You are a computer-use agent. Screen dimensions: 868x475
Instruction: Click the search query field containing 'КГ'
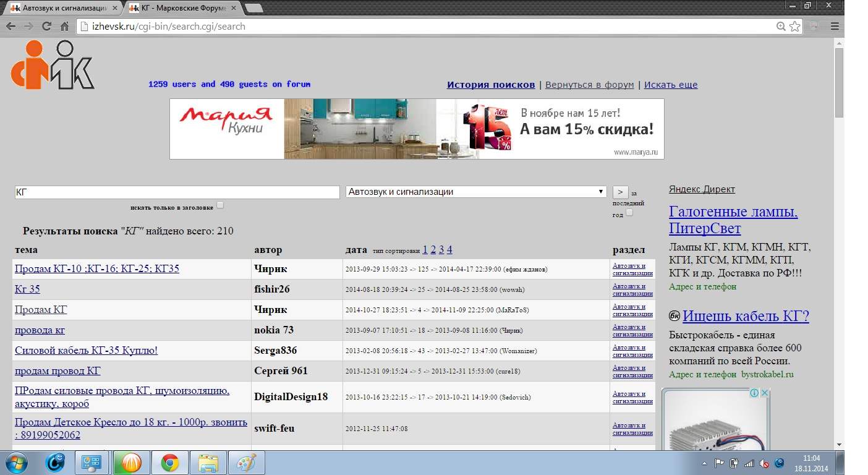point(177,192)
